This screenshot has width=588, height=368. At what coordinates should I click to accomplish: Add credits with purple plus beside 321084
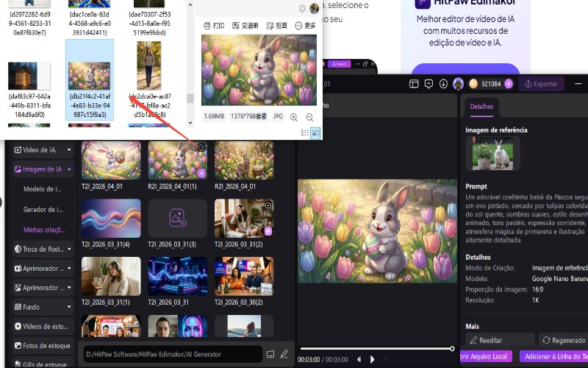point(509,84)
